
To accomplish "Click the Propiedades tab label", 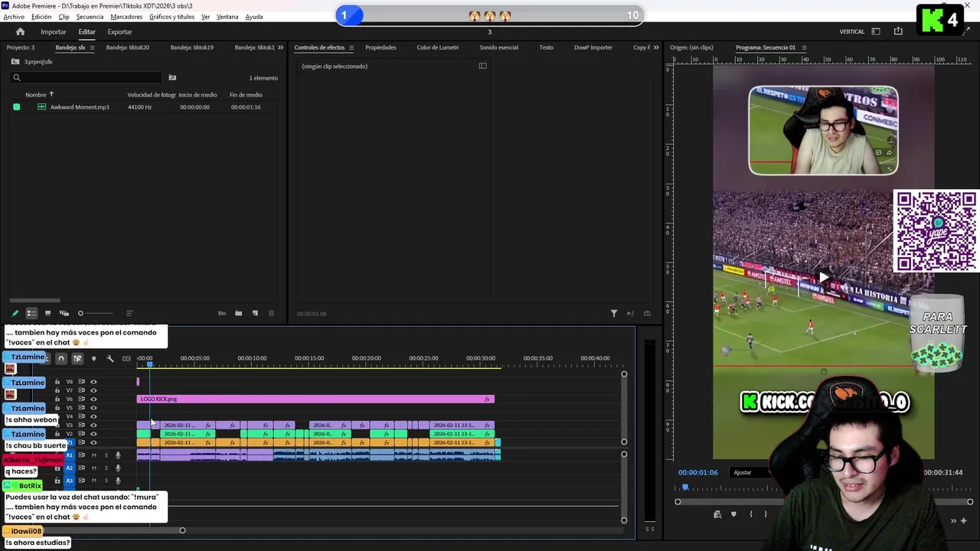I will (x=381, y=47).
